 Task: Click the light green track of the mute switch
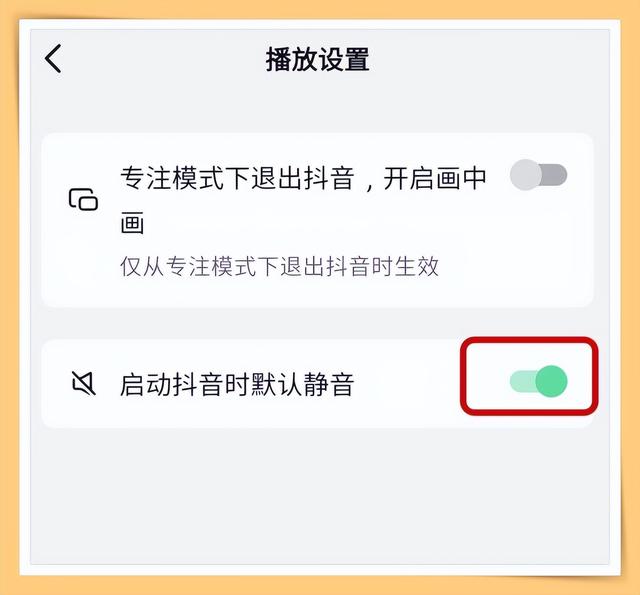click(522, 382)
